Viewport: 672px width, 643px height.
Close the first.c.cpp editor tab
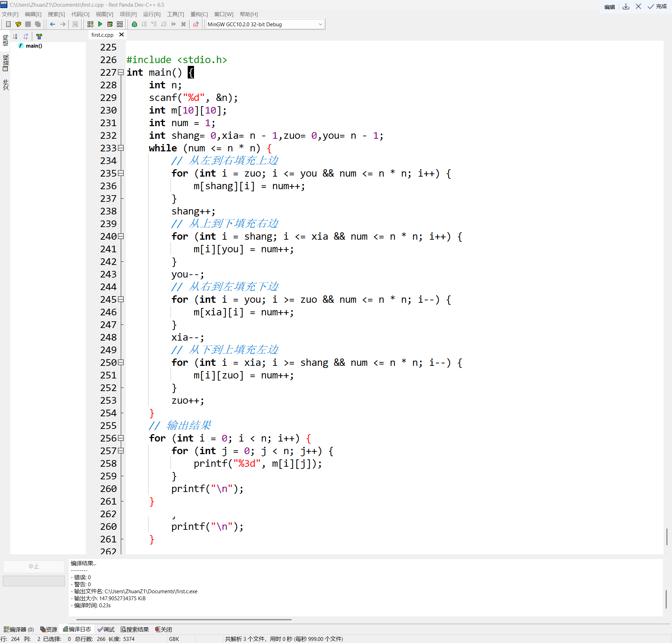[122, 35]
